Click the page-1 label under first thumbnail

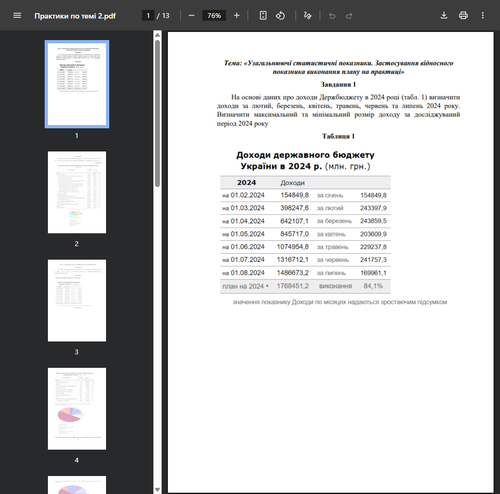coord(77,136)
